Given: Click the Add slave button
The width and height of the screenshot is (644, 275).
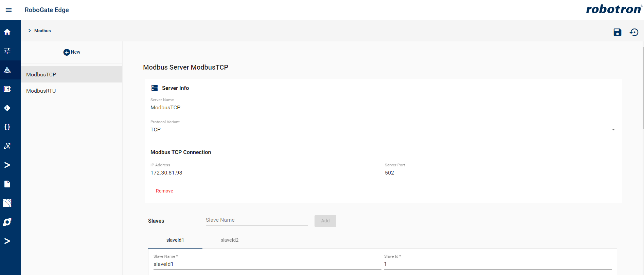Looking at the screenshot, I should pyautogui.click(x=325, y=221).
